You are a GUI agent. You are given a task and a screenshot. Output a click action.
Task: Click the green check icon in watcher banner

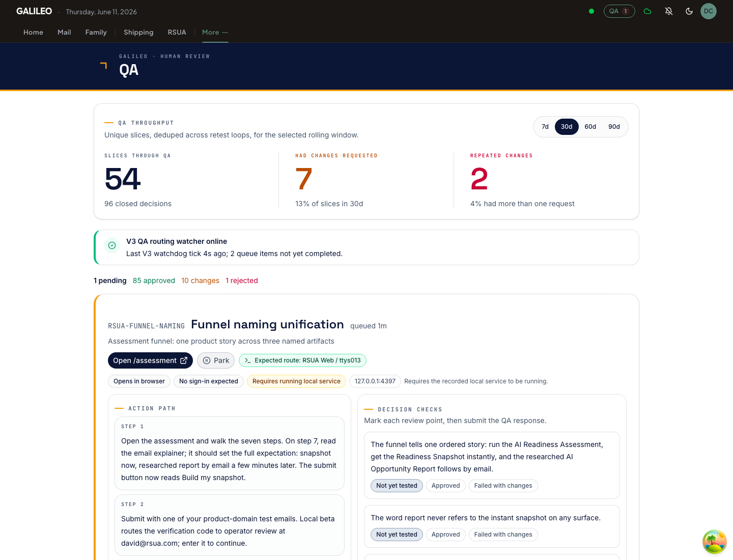click(112, 245)
